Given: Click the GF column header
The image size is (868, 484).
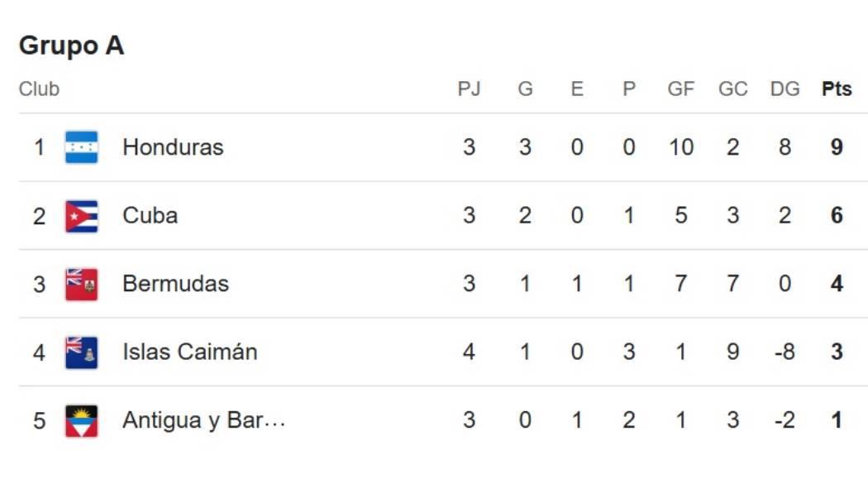Looking at the screenshot, I should pos(680,89).
